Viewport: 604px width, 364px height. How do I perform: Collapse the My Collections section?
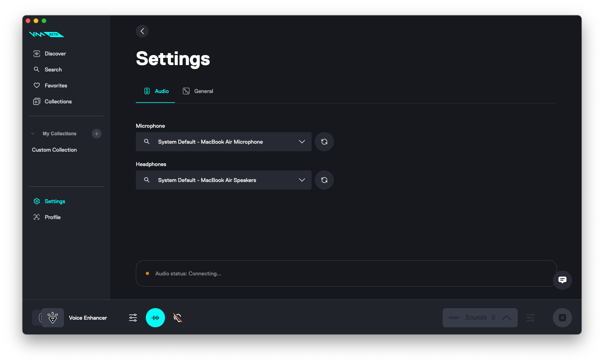click(33, 134)
